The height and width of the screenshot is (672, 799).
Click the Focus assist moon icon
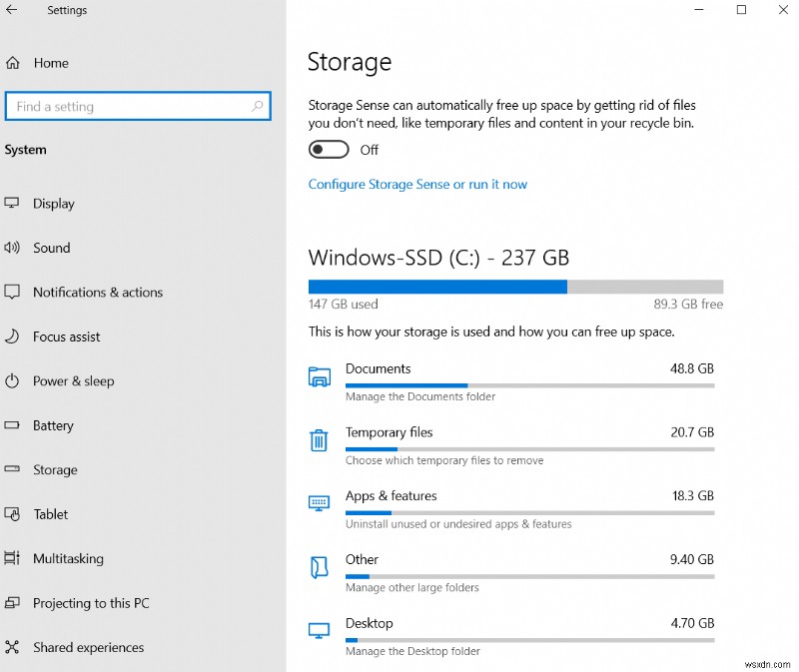(x=13, y=336)
